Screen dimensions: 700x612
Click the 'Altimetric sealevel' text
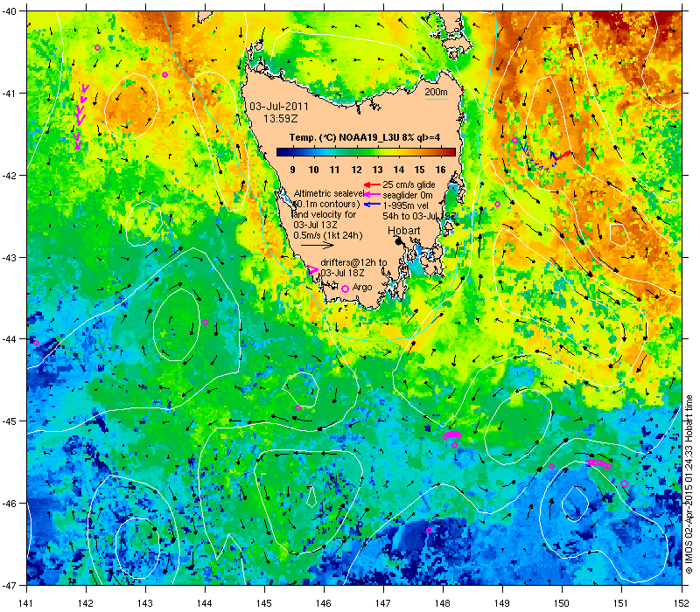point(329,193)
